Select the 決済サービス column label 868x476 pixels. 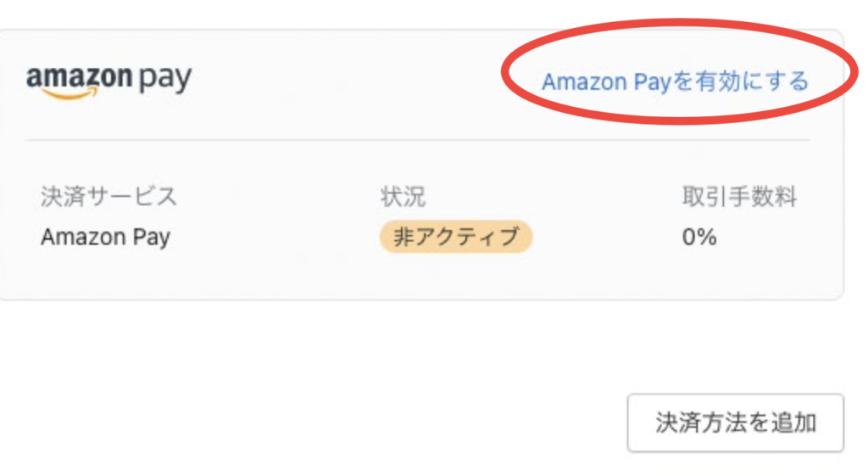coord(108,197)
